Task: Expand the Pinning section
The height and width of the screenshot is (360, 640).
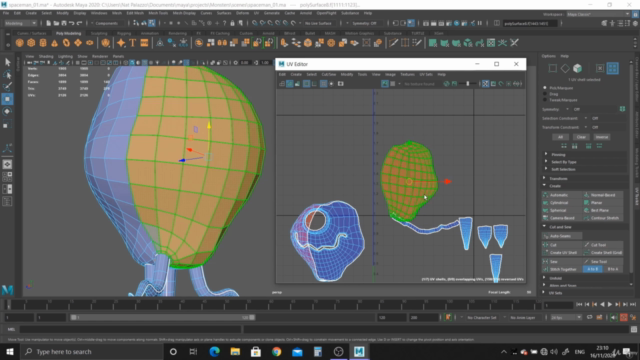Action: coord(584,154)
